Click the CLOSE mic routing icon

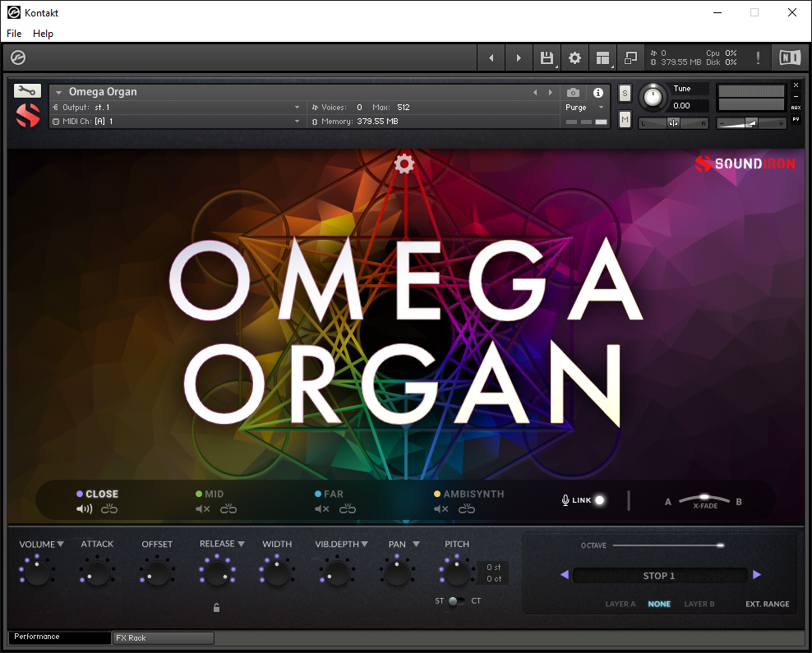[x=109, y=509]
